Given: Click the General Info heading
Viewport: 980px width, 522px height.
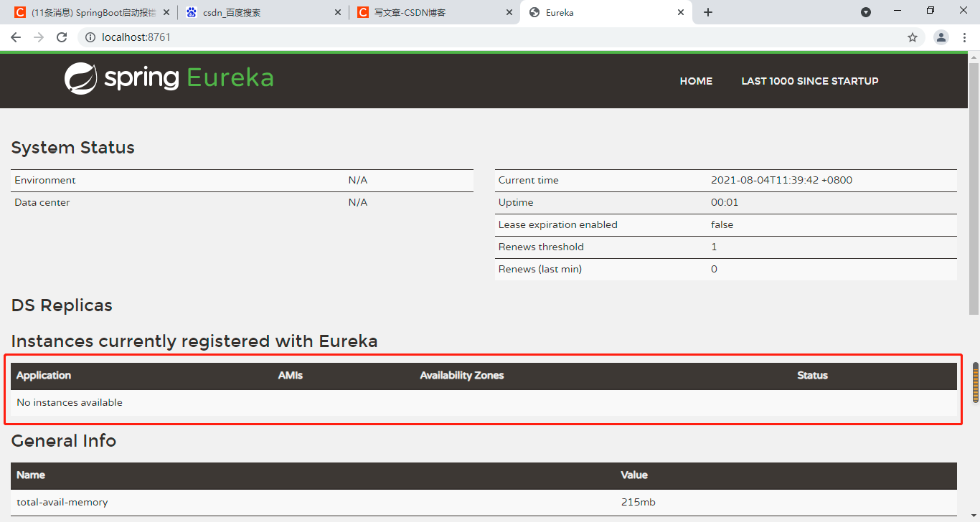Looking at the screenshot, I should [x=64, y=441].
